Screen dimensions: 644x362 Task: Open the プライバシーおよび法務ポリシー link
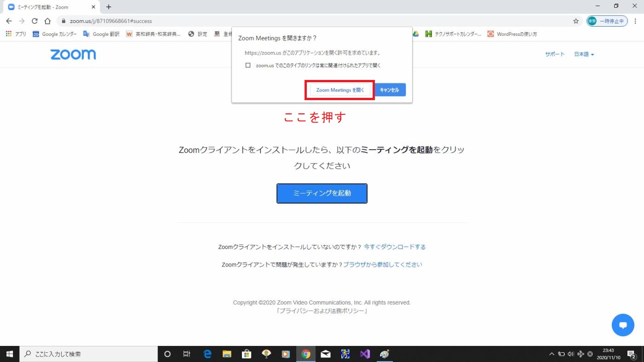[322, 311]
